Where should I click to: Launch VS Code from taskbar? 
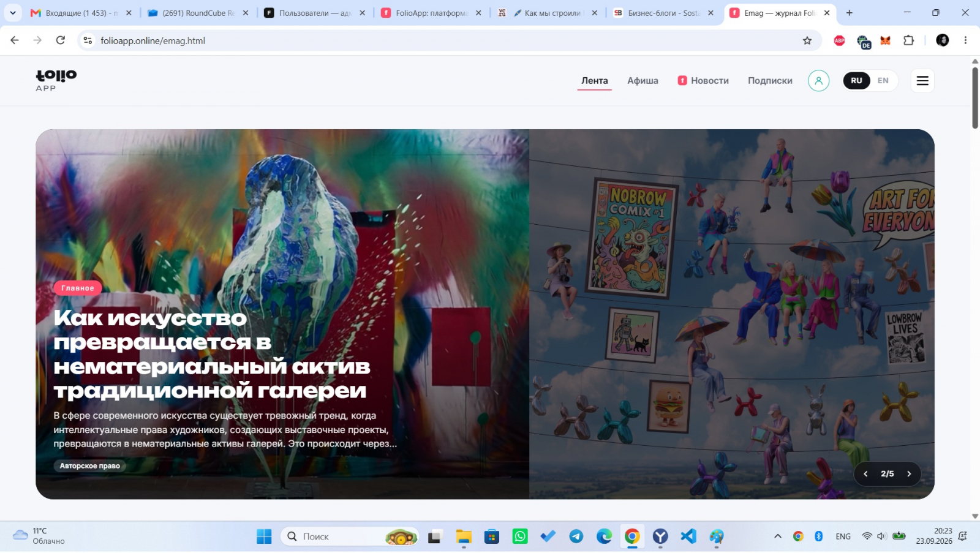688,537
